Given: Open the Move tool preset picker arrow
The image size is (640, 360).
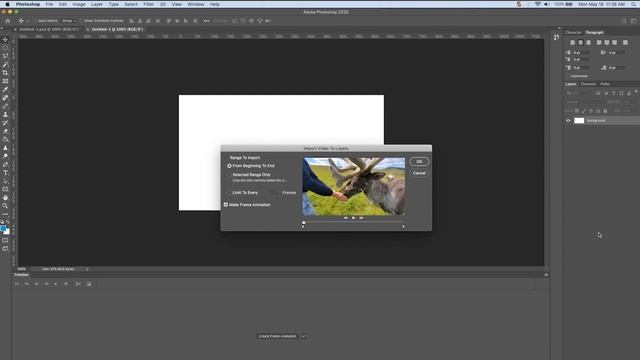Looking at the screenshot, I should [28, 21].
